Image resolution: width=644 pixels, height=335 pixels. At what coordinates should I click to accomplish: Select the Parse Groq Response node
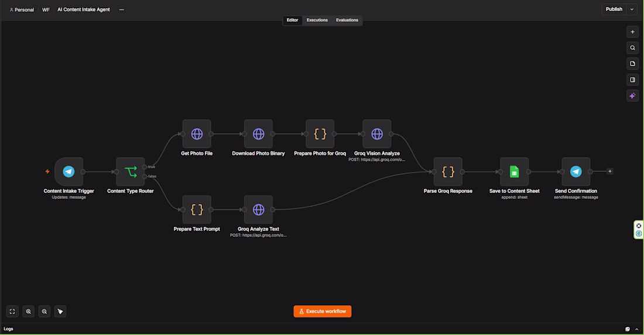(x=448, y=171)
